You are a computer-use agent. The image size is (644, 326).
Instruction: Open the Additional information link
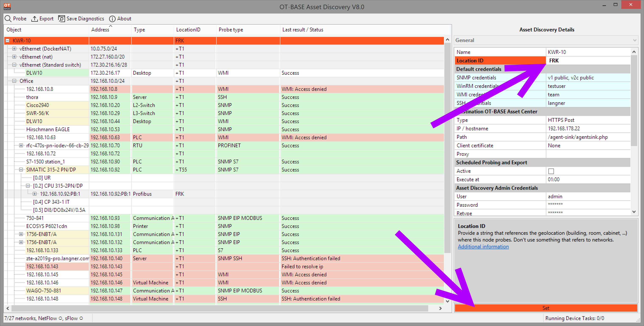pyautogui.click(x=483, y=247)
